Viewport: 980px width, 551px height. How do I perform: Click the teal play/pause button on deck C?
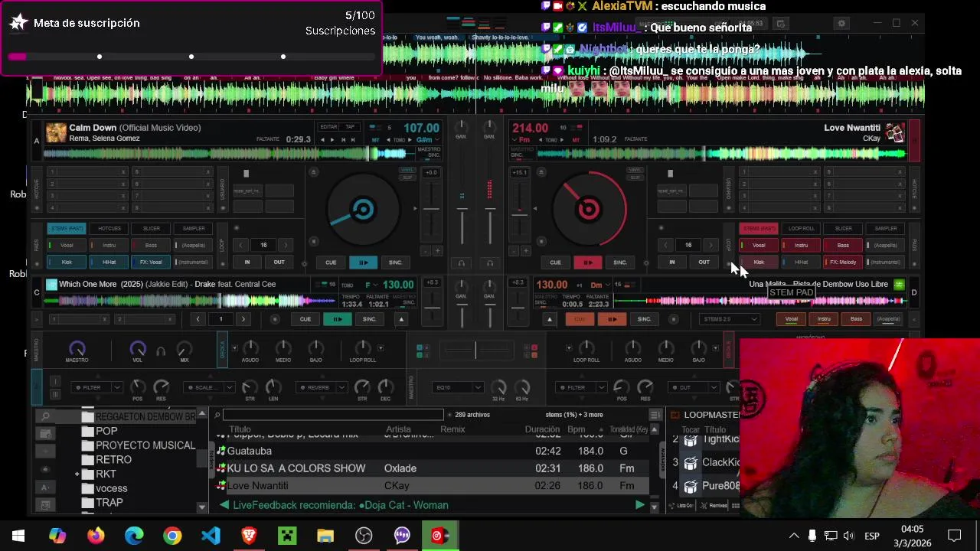(337, 319)
